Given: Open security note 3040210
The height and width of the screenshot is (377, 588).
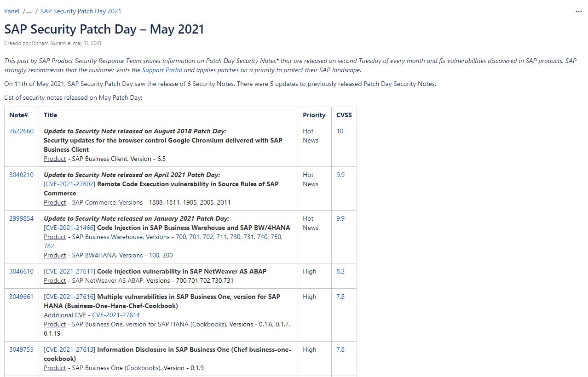Looking at the screenshot, I should pos(21,175).
